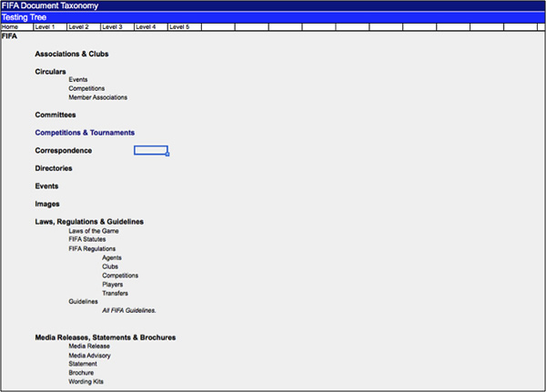546x392 pixels.
Task: Select the Statement entry
Action: (83, 364)
